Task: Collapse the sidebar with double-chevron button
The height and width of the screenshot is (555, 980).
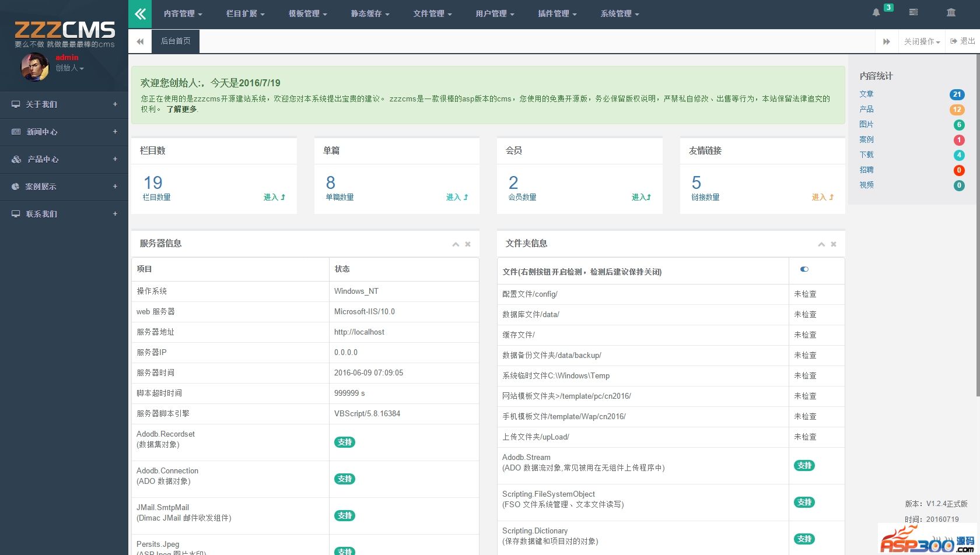Action: pos(140,14)
